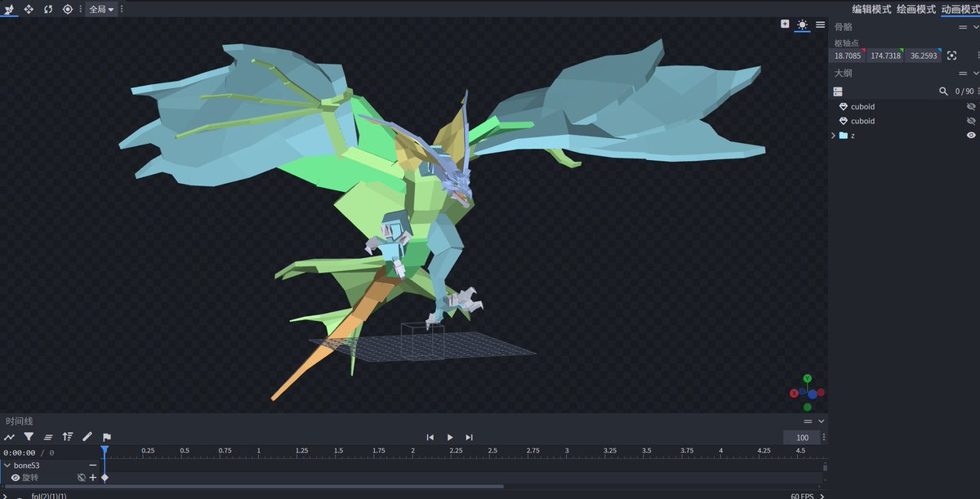
Task: Click the timeline pencil edit icon
Action: [x=87, y=437]
